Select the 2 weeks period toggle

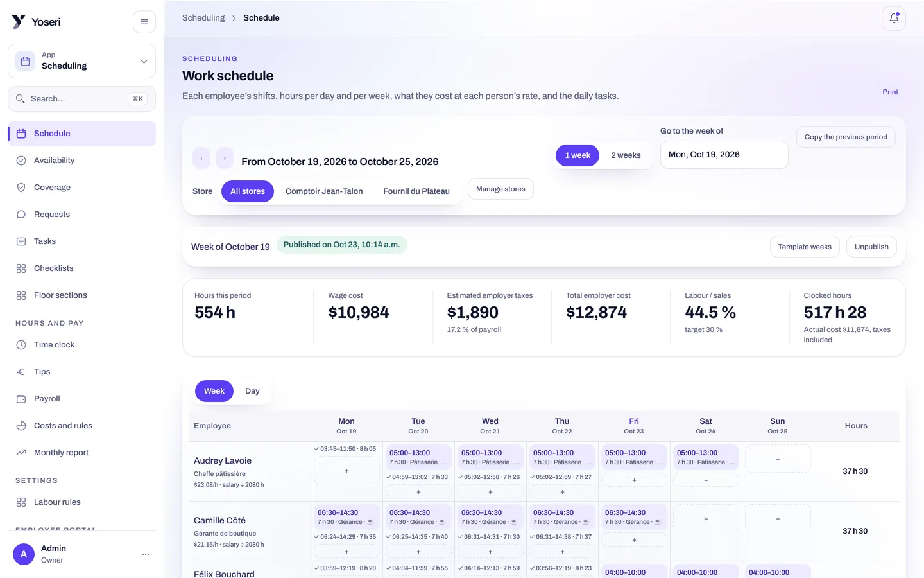[x=626, y=155]
